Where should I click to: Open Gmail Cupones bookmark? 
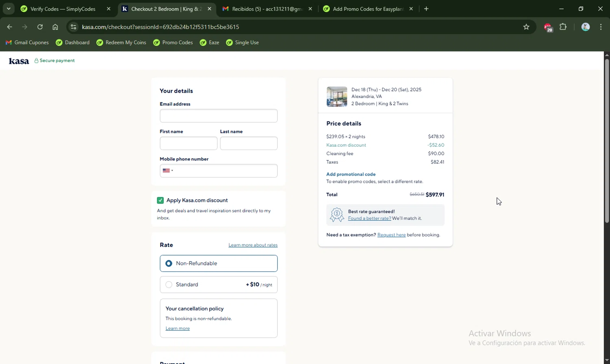coord(27,42)
